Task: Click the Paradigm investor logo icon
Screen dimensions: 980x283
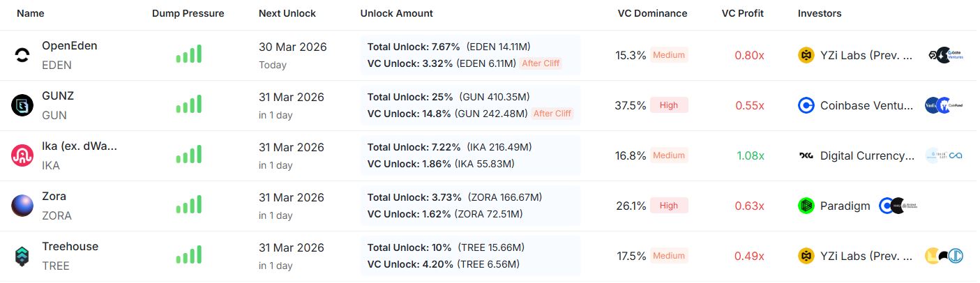Action: tap(806, 206)
